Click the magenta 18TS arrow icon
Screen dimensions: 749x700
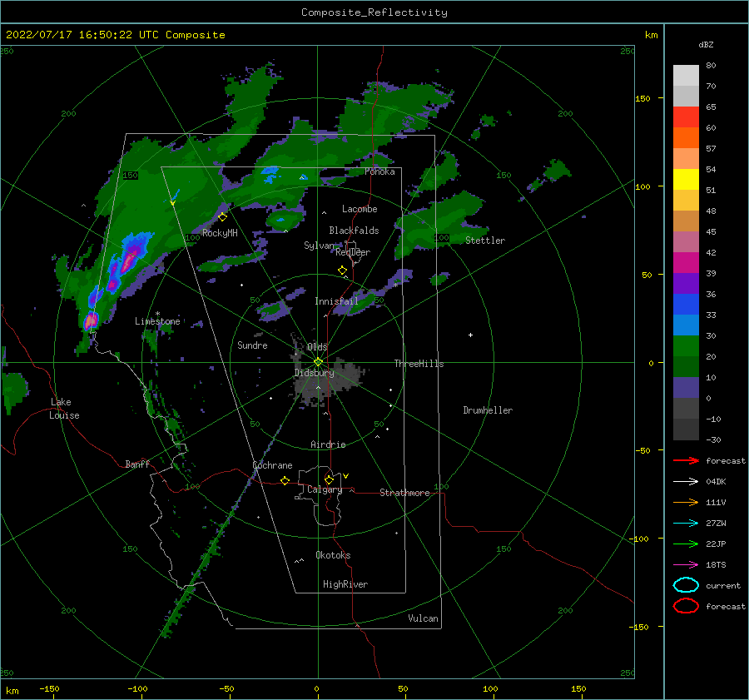(686, 565)
